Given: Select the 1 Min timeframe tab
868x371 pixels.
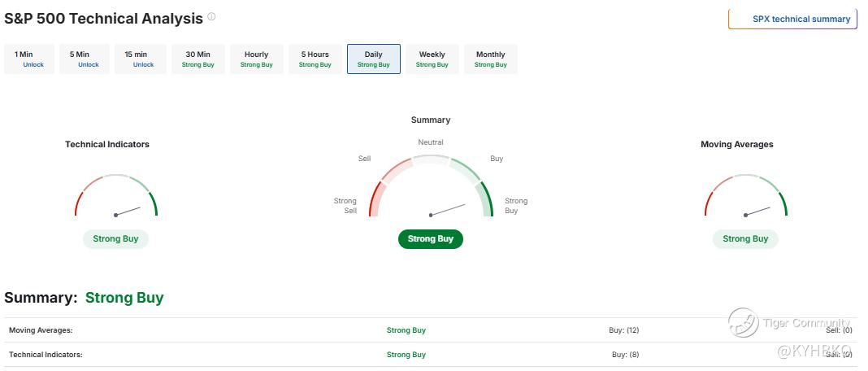Looking at the screenshot, I should pos(29,59).
